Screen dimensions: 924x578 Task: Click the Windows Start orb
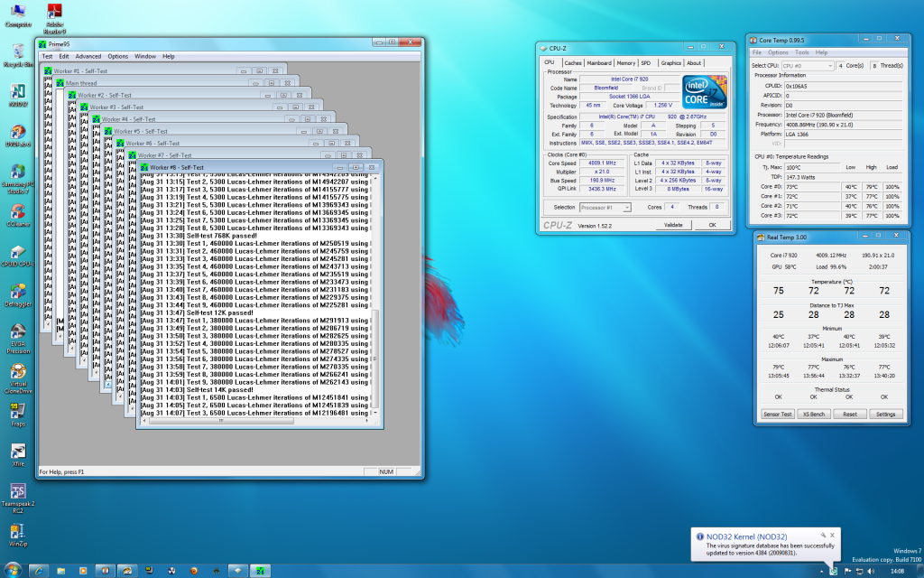tap(12, 571)
